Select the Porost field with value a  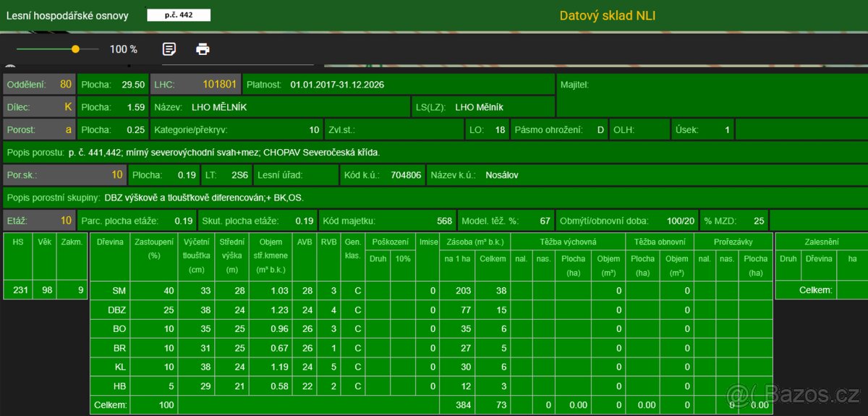click(39, 130)
